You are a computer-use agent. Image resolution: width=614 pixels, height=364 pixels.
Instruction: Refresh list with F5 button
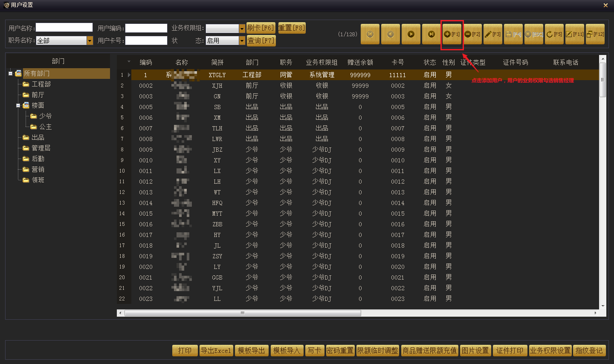pos(554,34)
